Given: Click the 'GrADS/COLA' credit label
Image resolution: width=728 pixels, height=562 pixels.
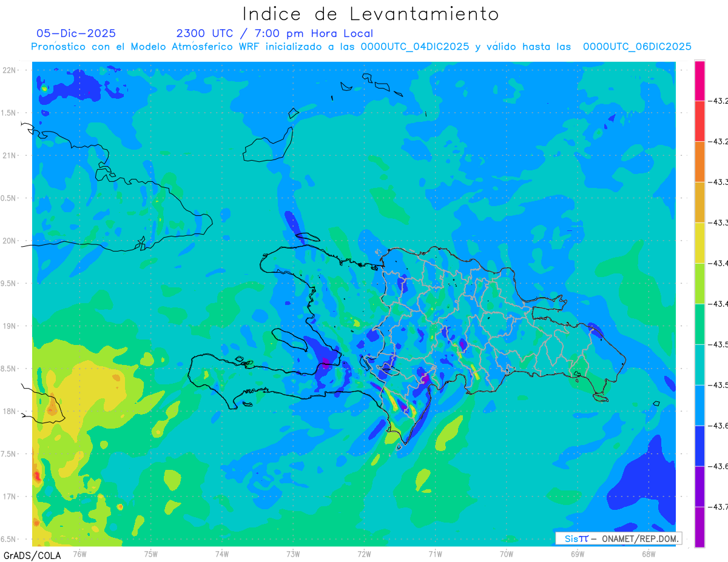Looking at the screenshot, I should (x=32, y=555).
